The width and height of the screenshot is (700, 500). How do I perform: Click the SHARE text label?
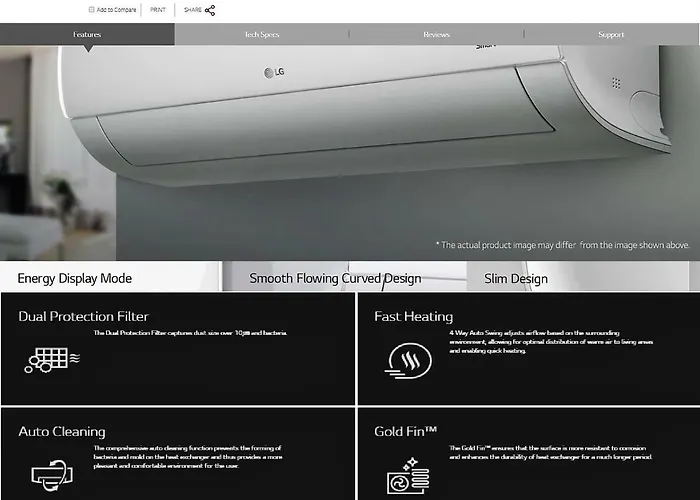pos(193,10)
